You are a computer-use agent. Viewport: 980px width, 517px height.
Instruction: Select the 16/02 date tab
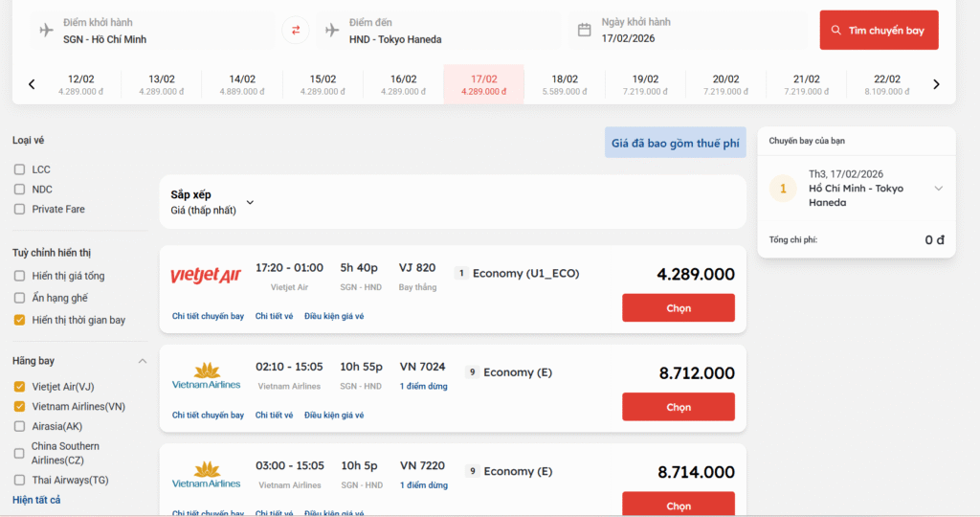coord(403,84)
